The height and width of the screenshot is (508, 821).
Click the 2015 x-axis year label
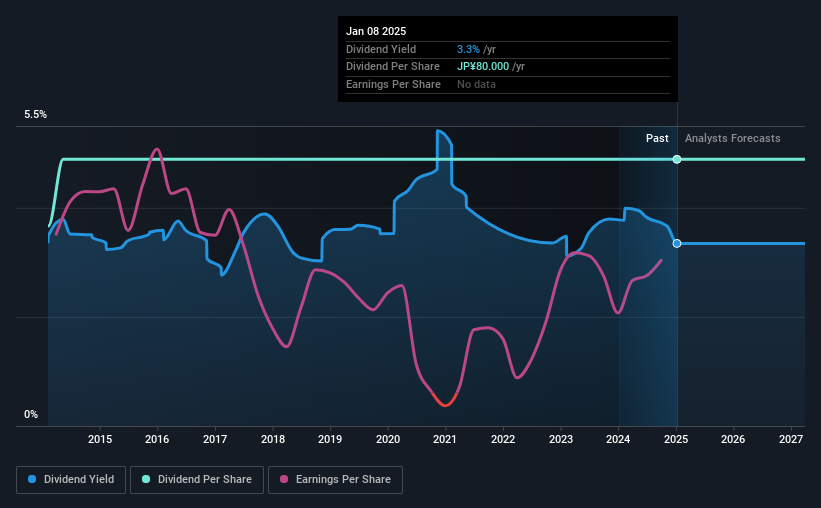[99, 439]
